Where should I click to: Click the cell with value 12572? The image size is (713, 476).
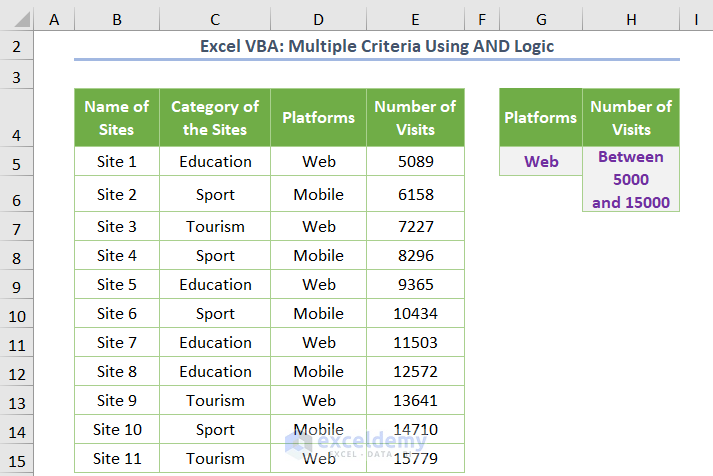point(415,372)
